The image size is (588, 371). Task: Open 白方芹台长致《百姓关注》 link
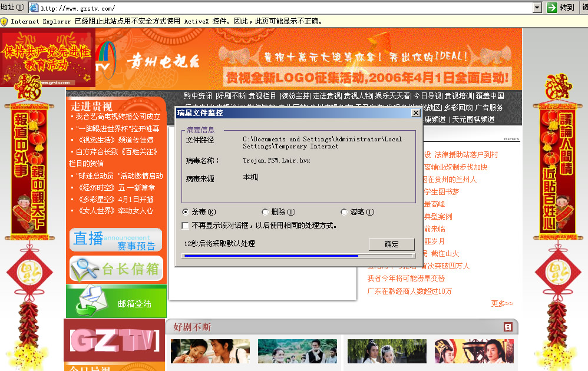pyautogui.click(x=117, y=152)
